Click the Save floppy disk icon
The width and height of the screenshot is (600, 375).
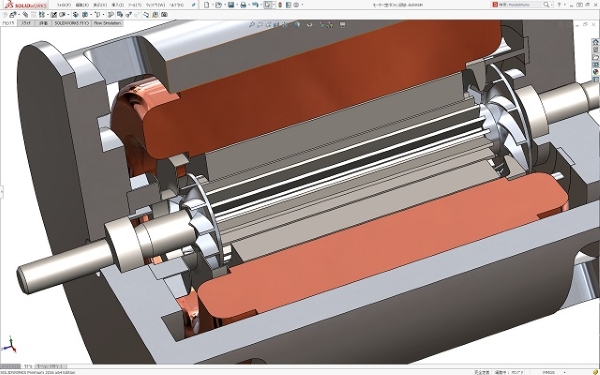(x=231, y=5)
